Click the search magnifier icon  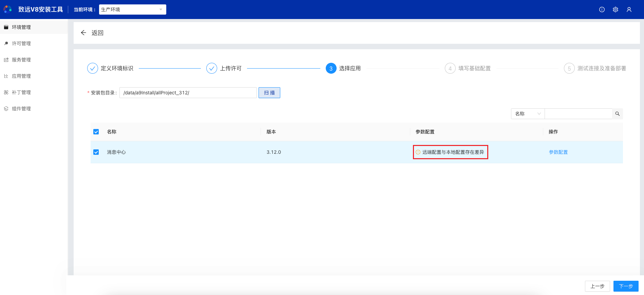[x=617, y=114]
